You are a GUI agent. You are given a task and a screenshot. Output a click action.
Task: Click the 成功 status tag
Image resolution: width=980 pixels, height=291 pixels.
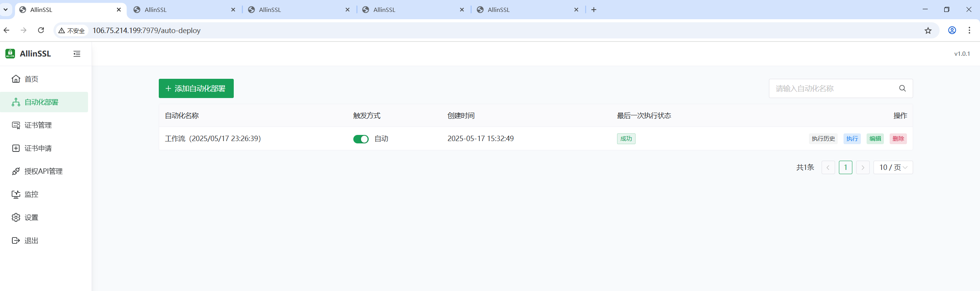pos(626,139)
